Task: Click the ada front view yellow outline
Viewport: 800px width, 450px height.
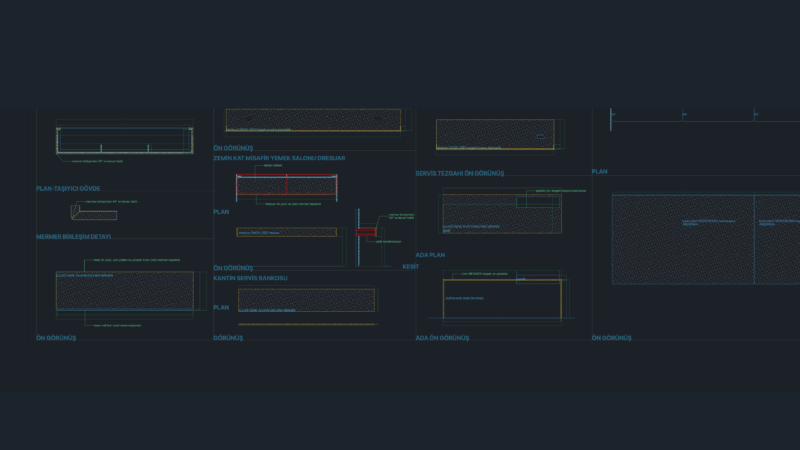Action: click(x=502, y=299)
